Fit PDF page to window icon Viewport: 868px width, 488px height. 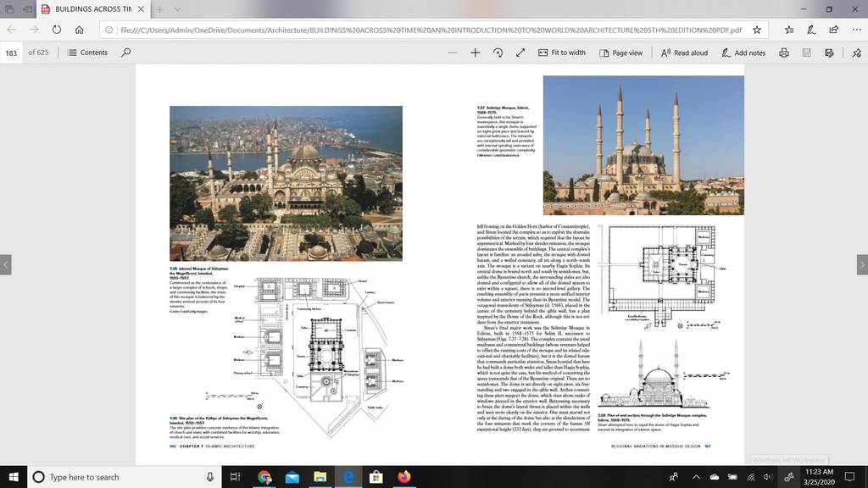[520, 53]
